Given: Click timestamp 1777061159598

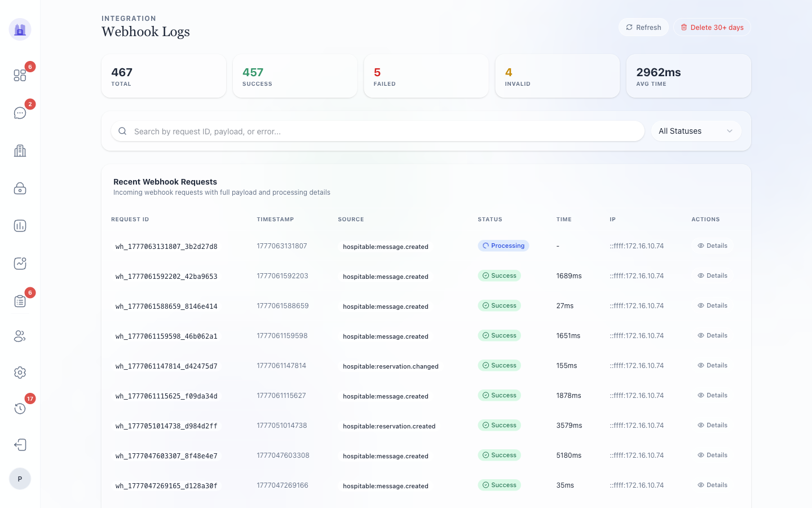Looking at the screenshot, I should coord(282,335).
